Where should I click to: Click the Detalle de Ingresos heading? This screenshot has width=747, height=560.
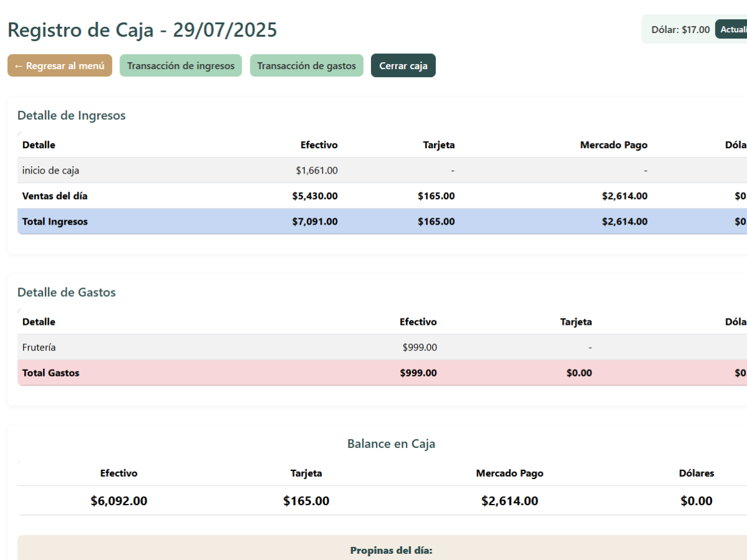tap(72, 116)
